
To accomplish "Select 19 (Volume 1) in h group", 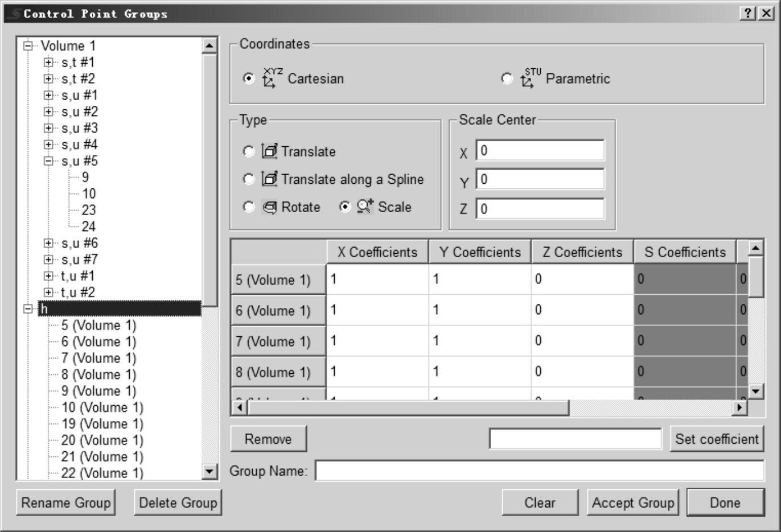I will (102, 424).
